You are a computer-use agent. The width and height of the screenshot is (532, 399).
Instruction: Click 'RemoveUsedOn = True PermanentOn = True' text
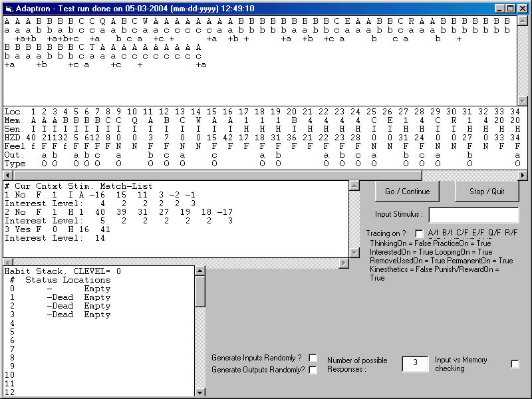442,261
